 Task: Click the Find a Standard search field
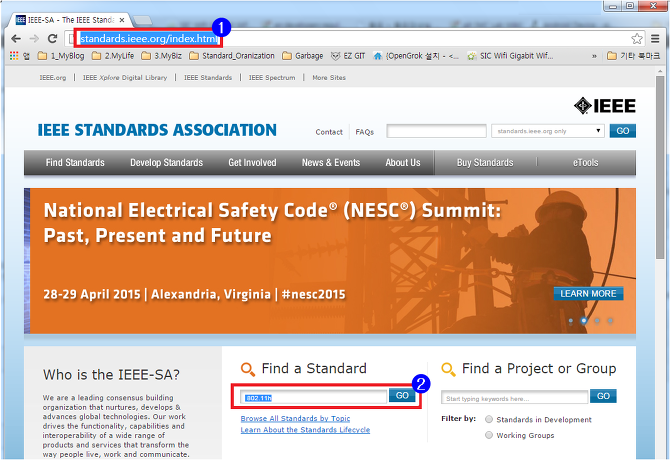314,397
